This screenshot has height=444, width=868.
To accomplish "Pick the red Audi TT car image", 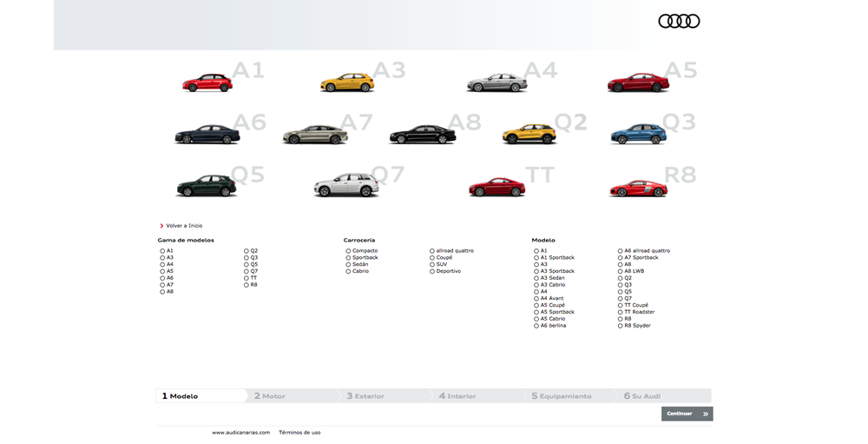I will (496, 187).
